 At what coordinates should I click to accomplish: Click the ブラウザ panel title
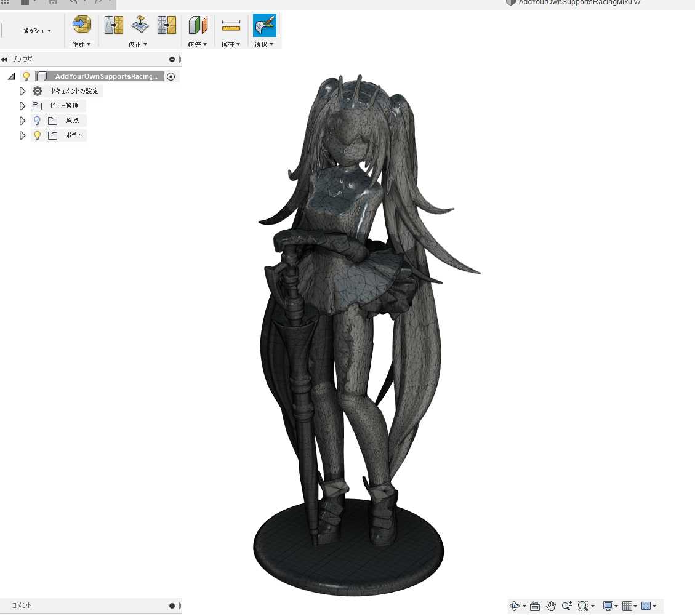pos(22,59)
